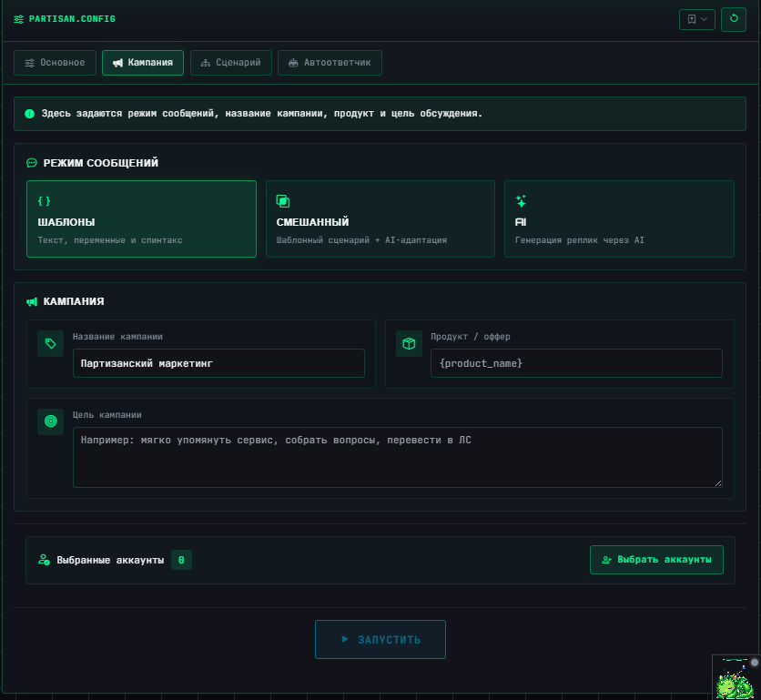Switch to the Автоответчик tab

[x=330, y=63]
